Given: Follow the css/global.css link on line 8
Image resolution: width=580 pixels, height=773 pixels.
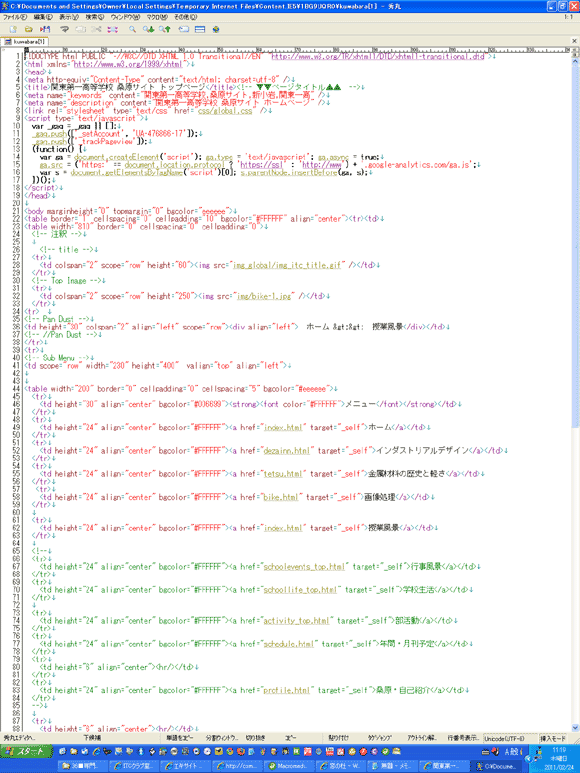Looking at the screenshot, I should (x=225, y=111).
